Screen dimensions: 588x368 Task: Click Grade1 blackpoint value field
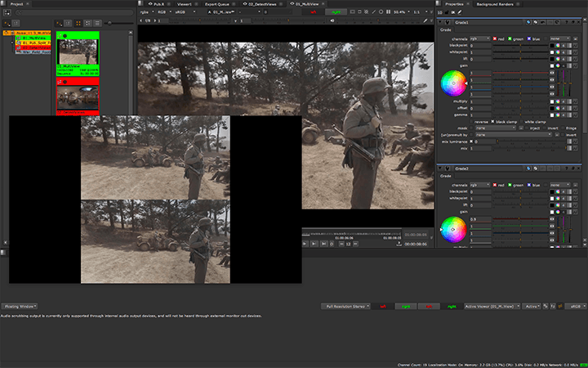480,46
